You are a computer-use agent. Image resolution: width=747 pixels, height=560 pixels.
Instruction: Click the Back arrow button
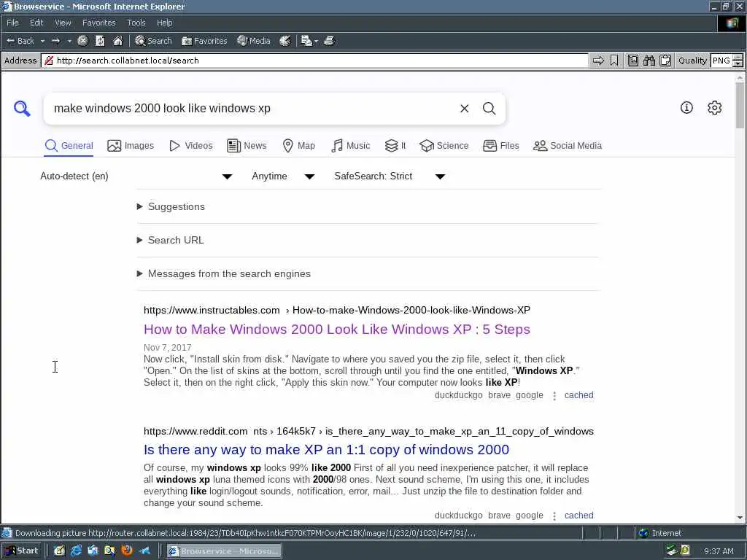click(x=20, y=41)
